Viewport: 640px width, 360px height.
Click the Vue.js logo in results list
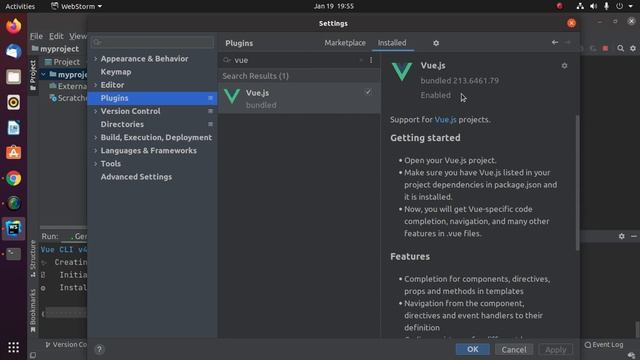[232, 96]
